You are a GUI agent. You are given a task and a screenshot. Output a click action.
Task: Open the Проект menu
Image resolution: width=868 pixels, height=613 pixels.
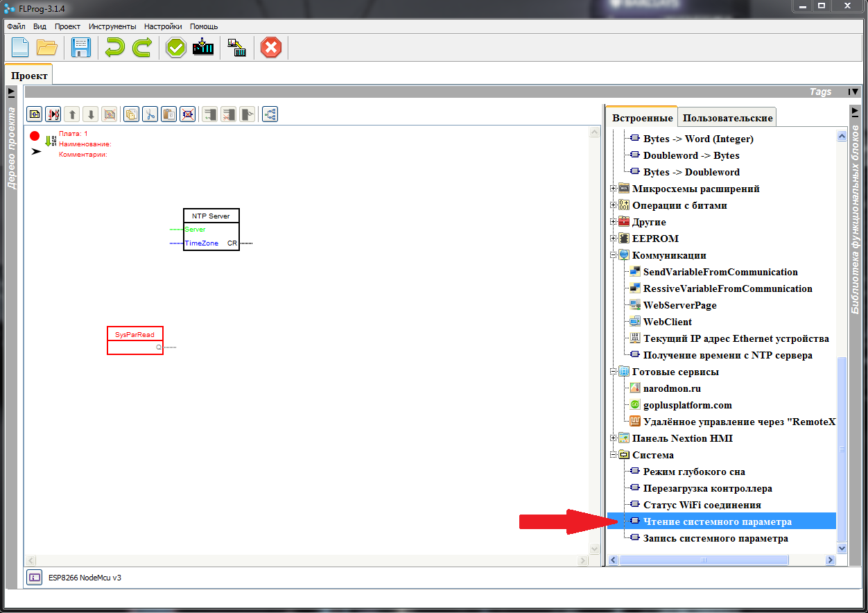point(68,26)
